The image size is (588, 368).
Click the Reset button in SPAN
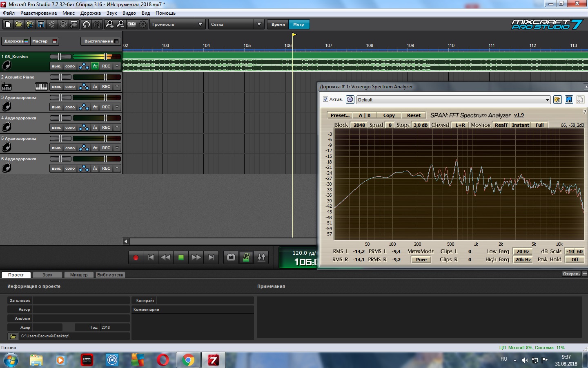point(413,115)
